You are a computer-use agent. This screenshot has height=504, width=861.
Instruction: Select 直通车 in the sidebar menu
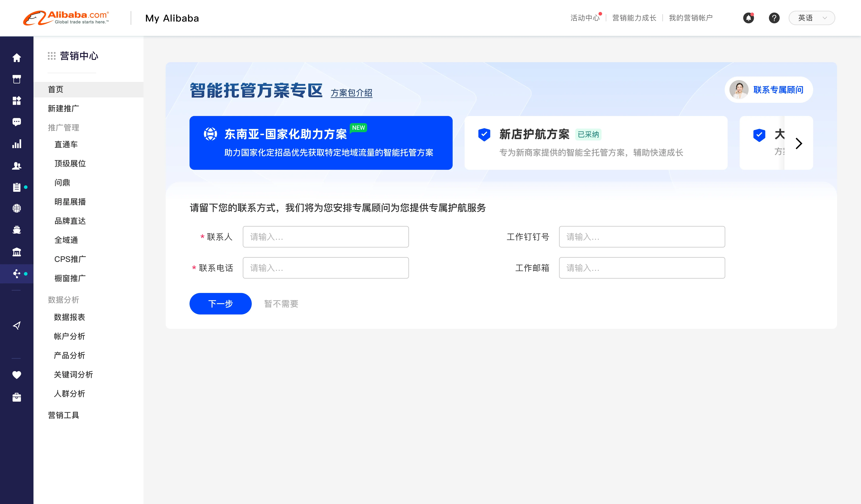66,144
